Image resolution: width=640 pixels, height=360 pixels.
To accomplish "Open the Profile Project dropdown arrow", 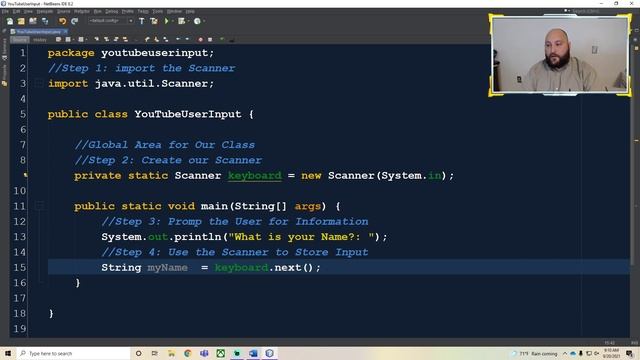I will [x=204, y=21].
